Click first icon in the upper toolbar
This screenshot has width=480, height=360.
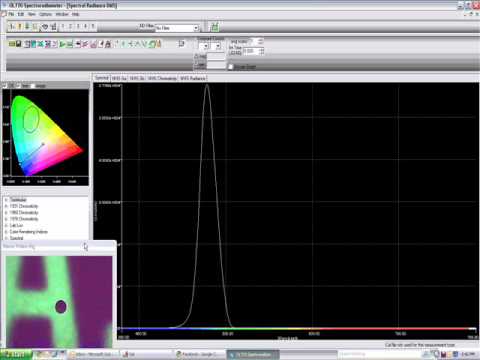[12, 26]
